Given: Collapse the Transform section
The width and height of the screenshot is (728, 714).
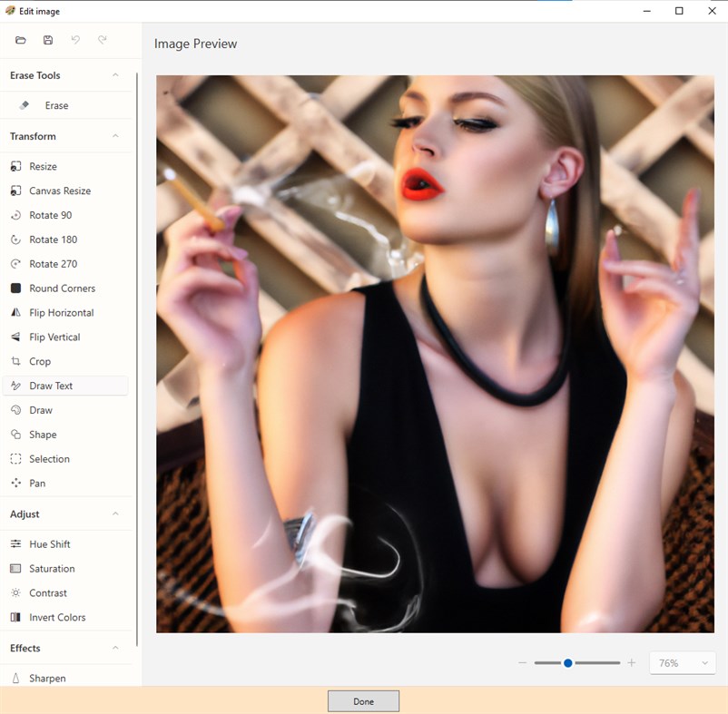Looking at the screenshot, I should coord(115,136).
